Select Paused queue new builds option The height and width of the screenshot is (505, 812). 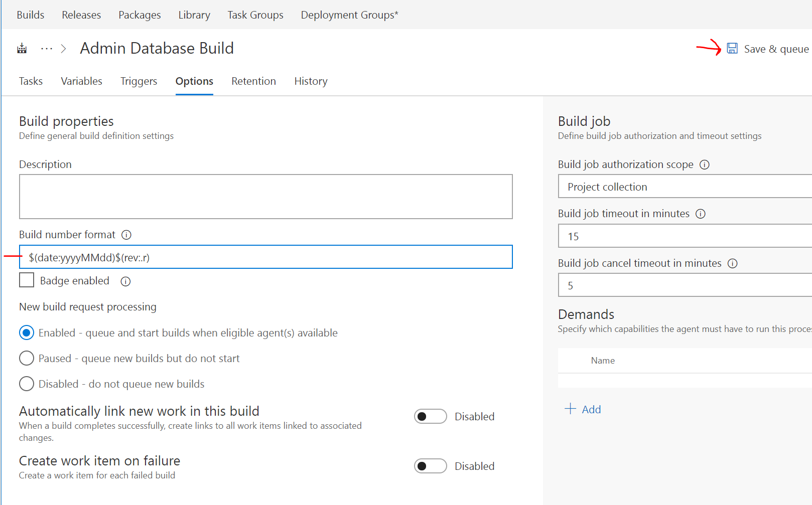(27, 358)
